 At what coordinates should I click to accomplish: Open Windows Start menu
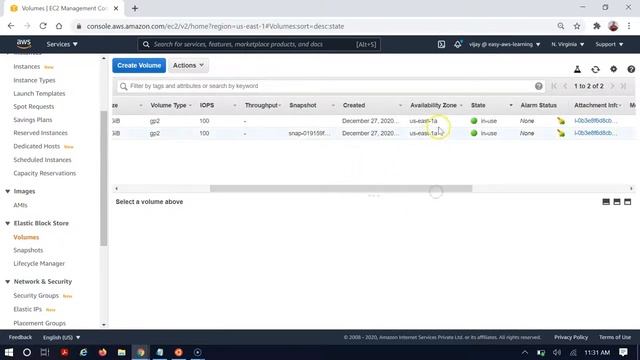point(9,352)
